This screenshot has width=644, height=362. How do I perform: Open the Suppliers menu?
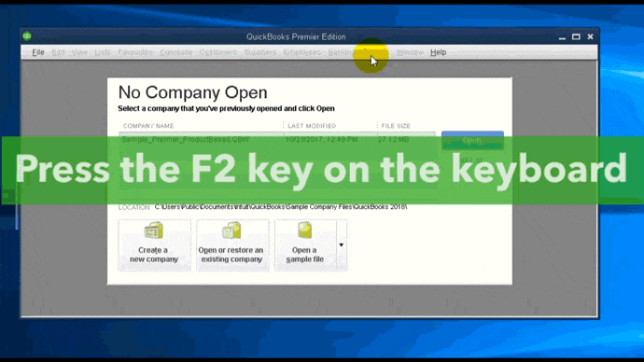260,52
